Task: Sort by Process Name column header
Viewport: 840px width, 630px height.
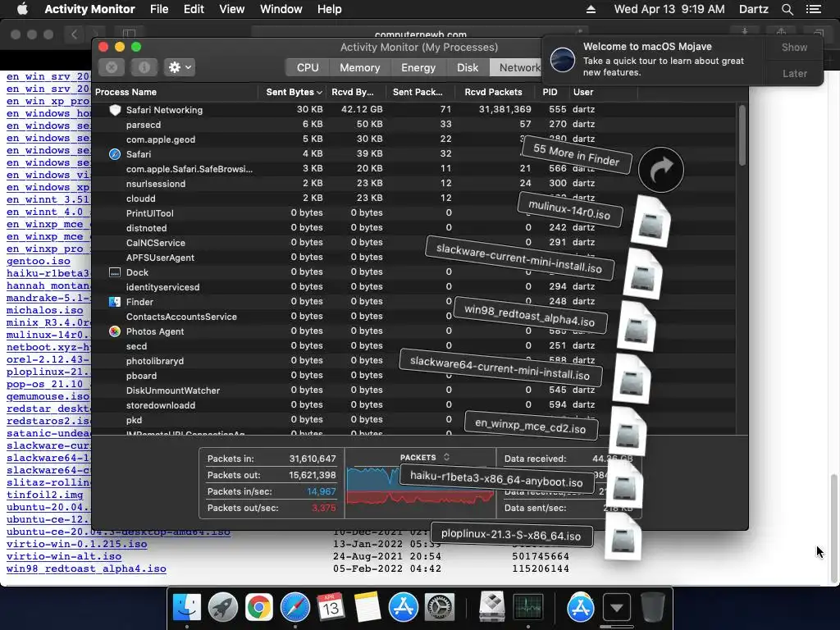Action: (x=175, y=92)
